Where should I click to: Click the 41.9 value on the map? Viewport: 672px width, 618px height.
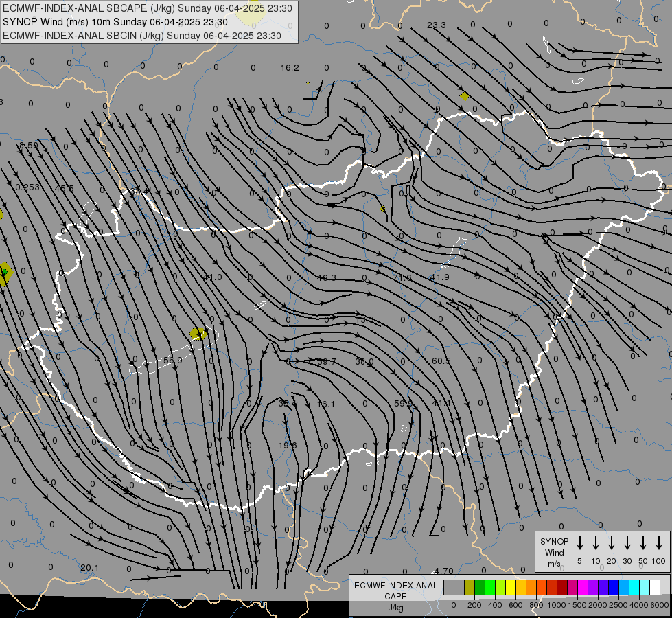point(440,277)
